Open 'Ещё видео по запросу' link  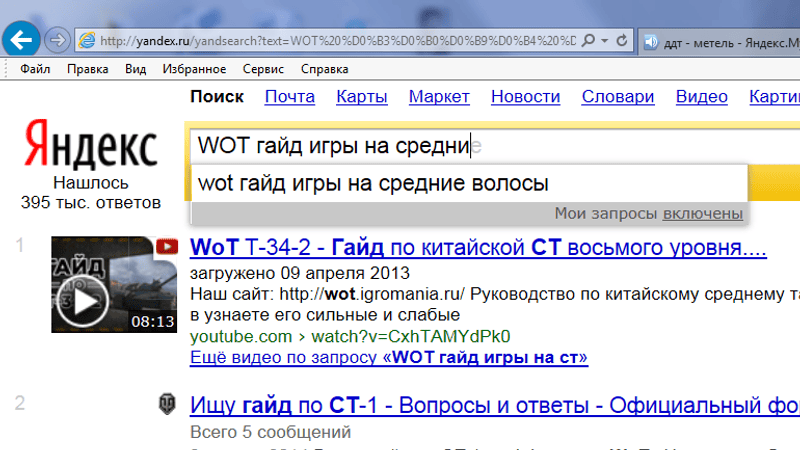tap(389, 357)
